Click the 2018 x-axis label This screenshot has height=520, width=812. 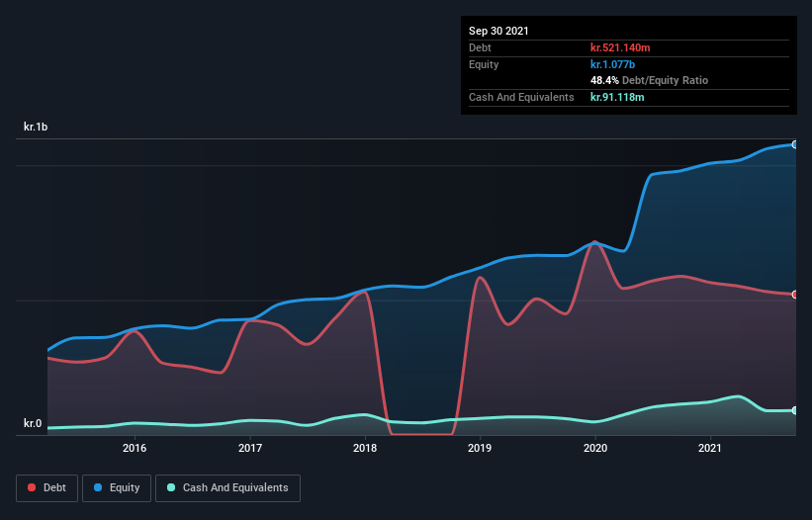365,448
